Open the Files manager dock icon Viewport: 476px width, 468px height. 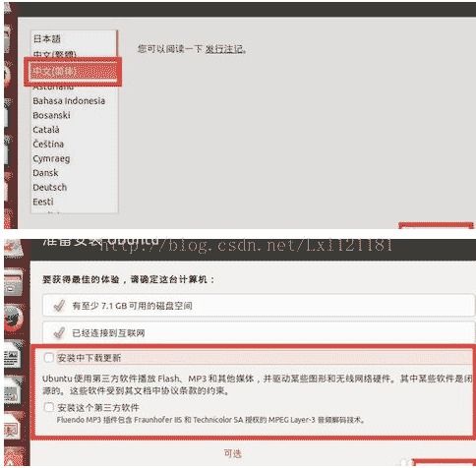pyautogui.click(x=13, y=281)
